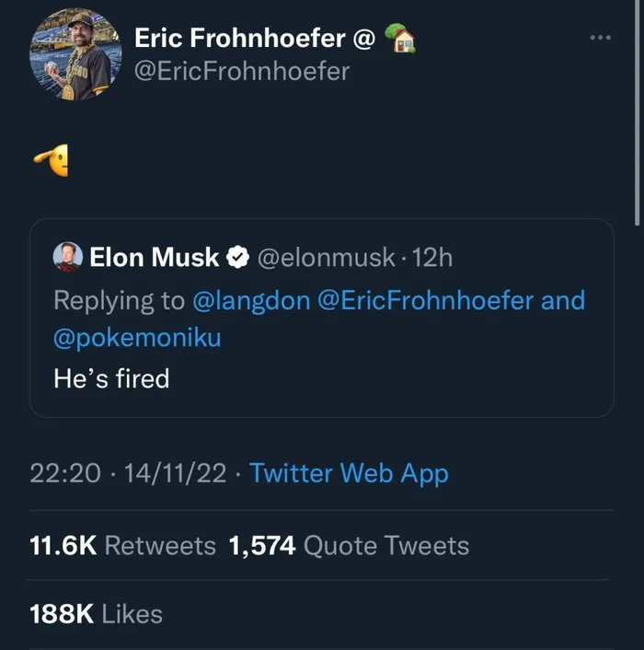Open the three-dot more options menu

600,38
